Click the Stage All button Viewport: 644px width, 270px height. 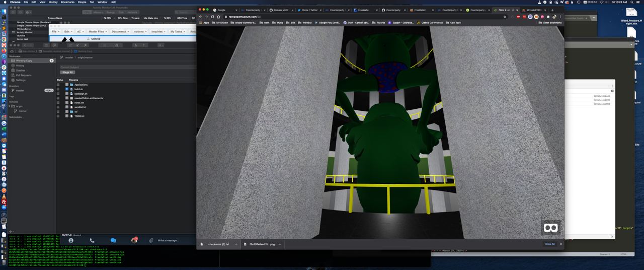click(67, 73)
